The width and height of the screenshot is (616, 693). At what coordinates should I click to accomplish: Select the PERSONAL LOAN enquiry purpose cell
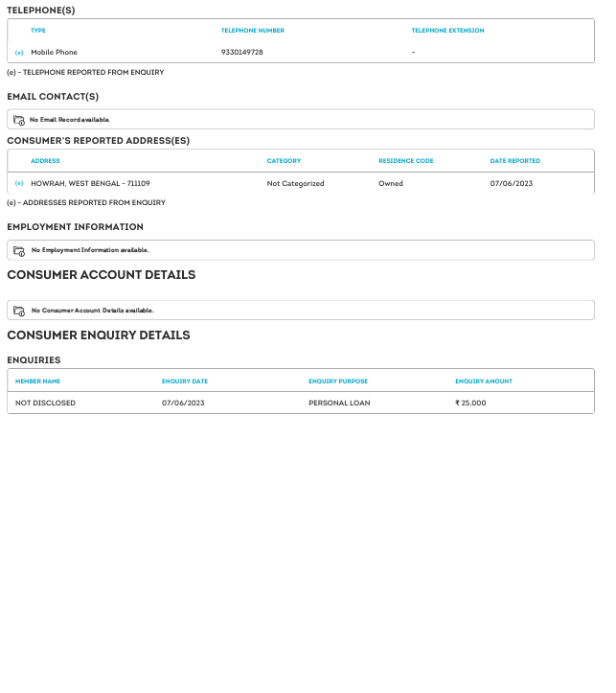coord(339,404)
